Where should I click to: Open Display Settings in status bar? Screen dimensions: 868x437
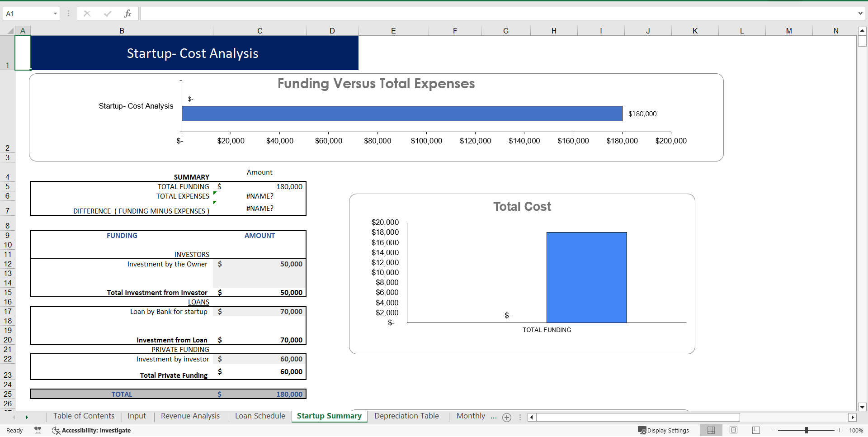[x=664, y=430]
